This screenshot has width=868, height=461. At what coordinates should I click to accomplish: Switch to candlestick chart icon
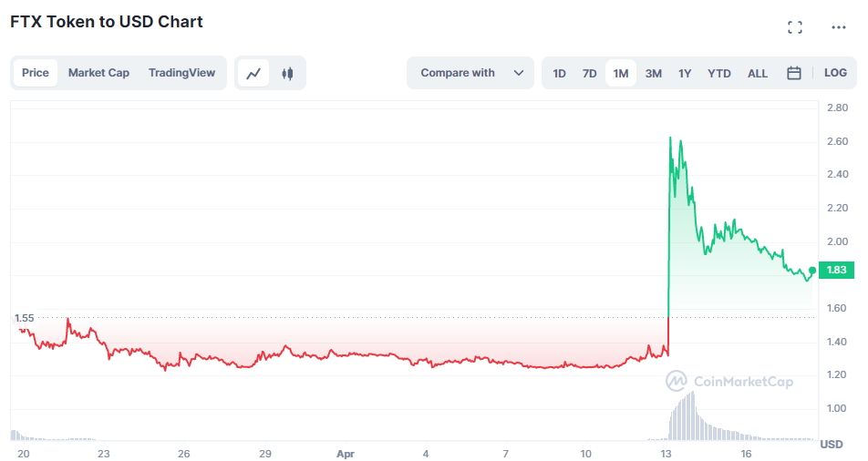[x=287, y=73]
